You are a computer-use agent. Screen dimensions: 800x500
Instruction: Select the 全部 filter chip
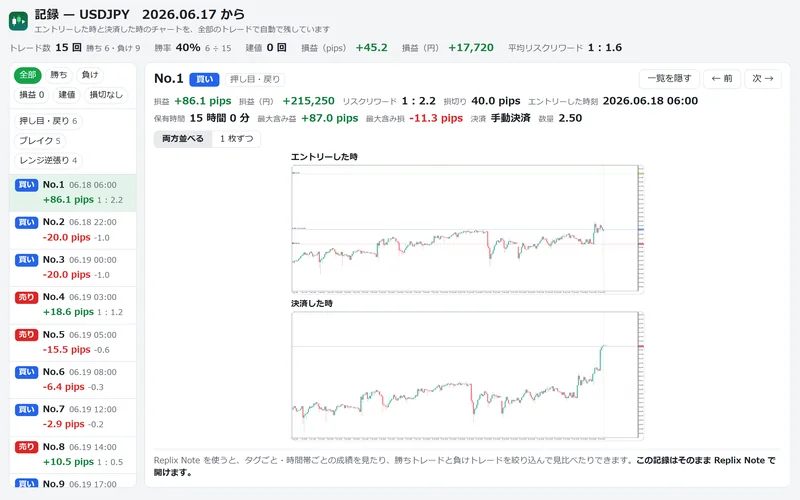point(28,75)
